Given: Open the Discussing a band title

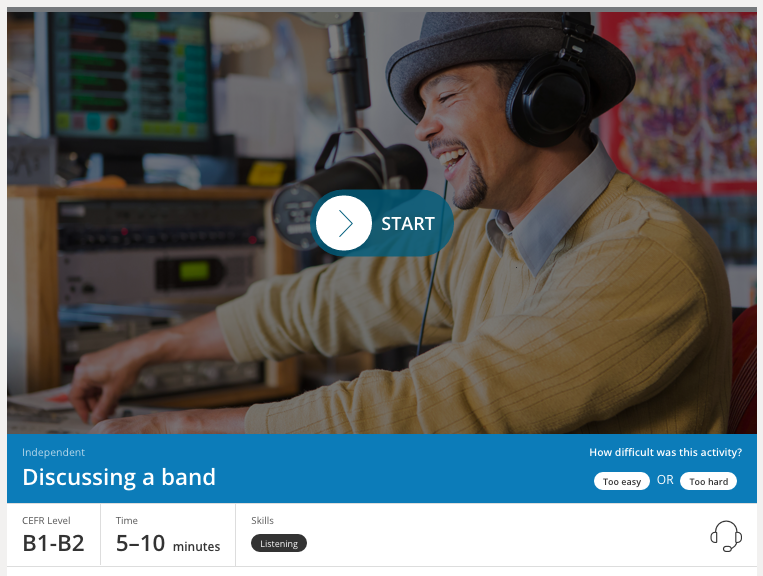Looking at the screenshot, I should [119, 477].
